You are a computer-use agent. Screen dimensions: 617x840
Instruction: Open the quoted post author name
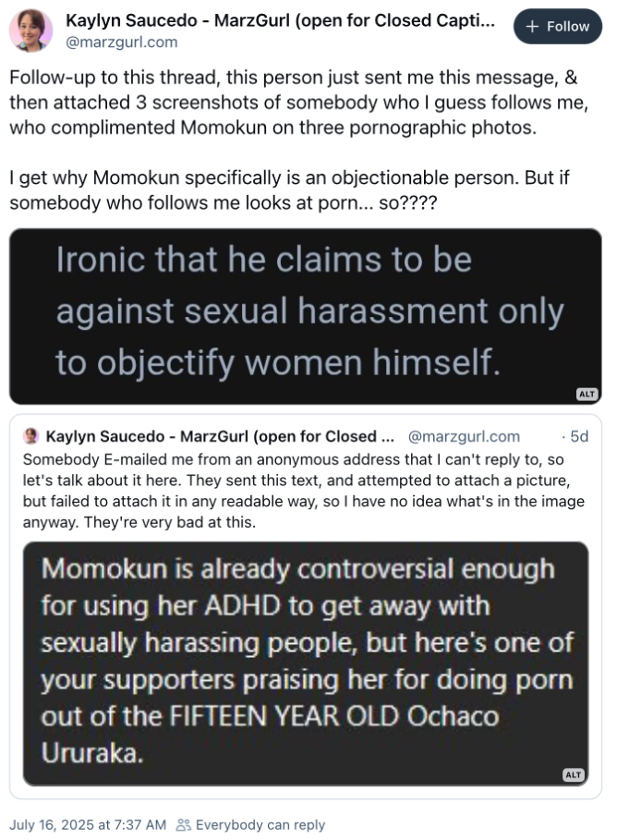pyautogui.click(x=220, y=436)
